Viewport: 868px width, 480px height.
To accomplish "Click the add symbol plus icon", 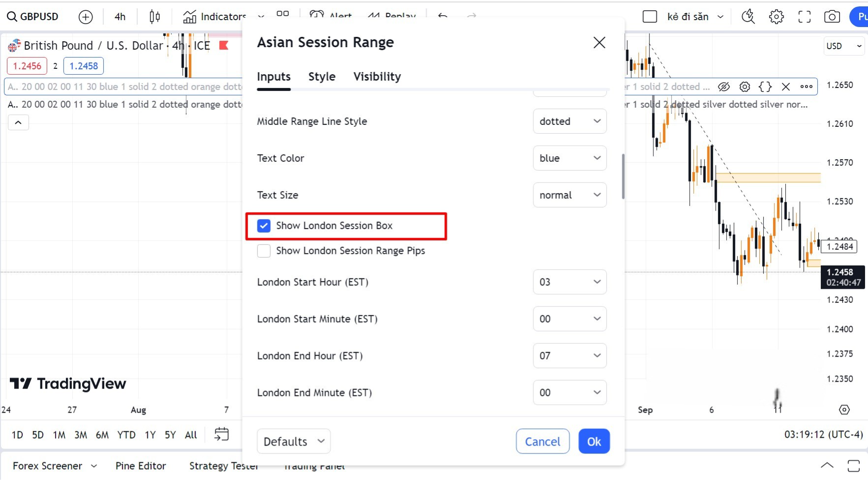I will 86,17.
